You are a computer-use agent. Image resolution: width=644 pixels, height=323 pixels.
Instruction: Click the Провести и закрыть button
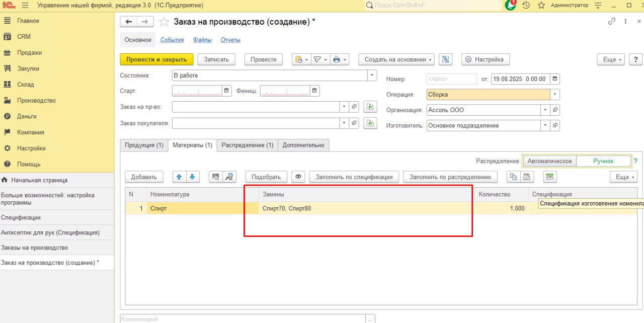tap(156, 59)
